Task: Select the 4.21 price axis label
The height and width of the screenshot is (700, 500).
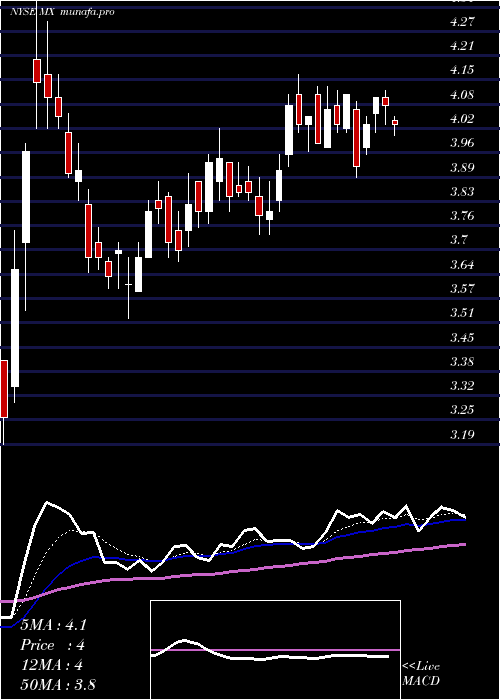Action: point(462,46)
